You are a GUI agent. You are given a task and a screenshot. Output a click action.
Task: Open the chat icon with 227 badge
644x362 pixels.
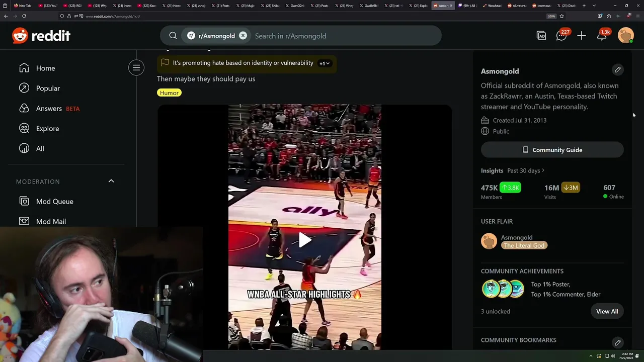coord(561,36)
